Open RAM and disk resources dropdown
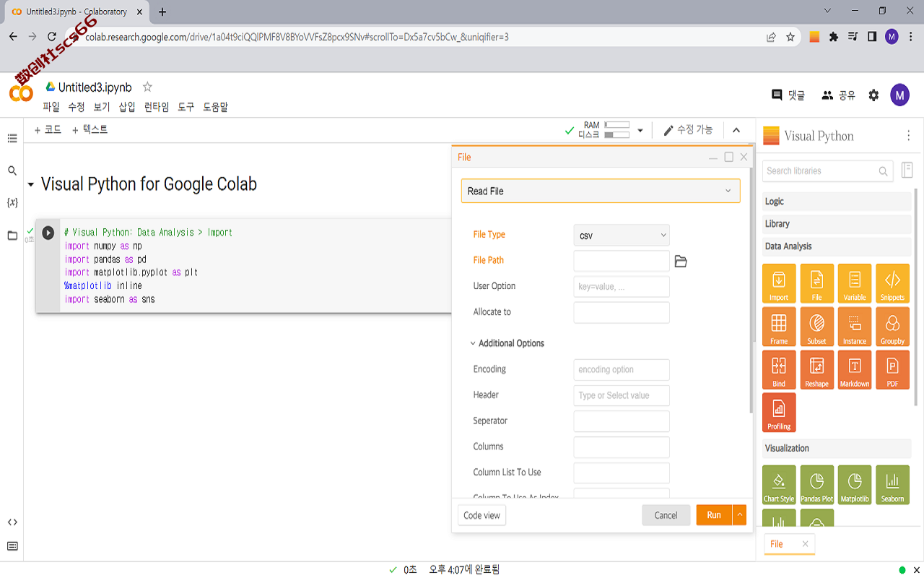924x578 pixels. [640, 131]
